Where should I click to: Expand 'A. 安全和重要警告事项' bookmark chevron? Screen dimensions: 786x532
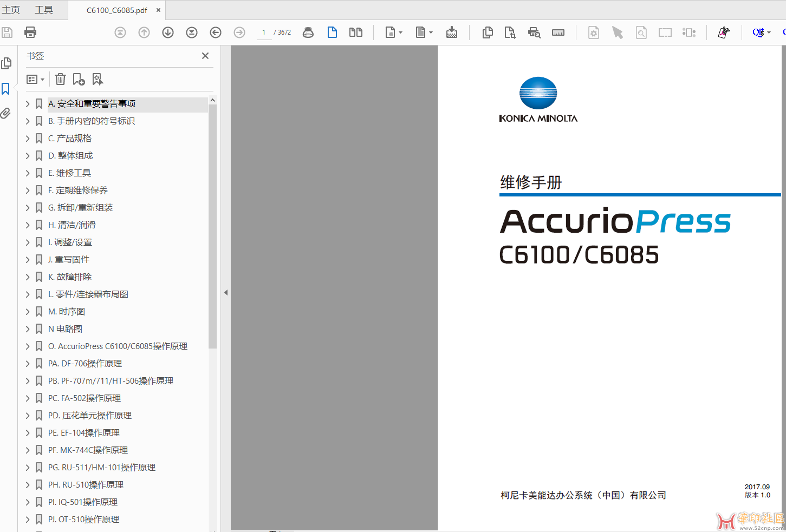tap(28, 104)
